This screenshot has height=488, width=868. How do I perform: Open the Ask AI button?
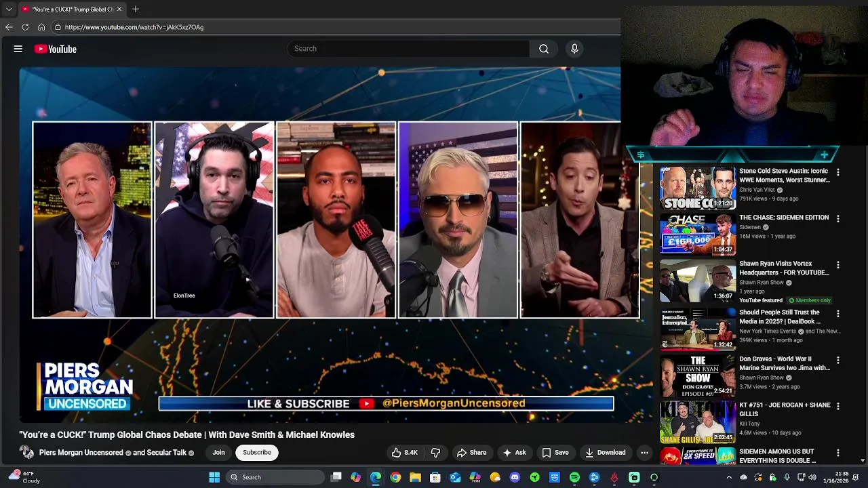(x=514, y=452)
